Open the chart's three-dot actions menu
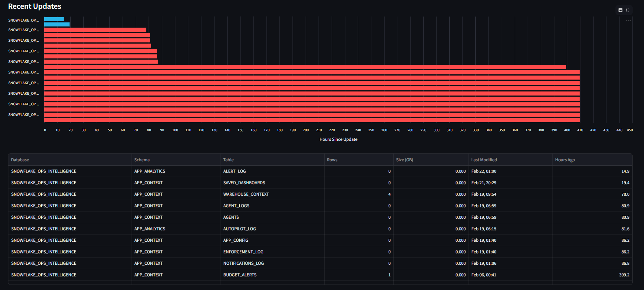This screenshot has width=644, height=290. [x=628, y=20]
